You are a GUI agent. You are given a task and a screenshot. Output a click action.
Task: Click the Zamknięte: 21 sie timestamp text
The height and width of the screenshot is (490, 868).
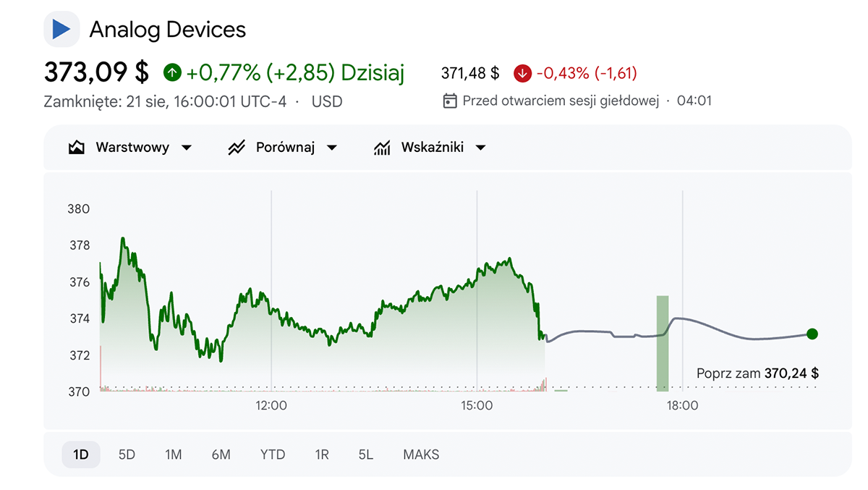click(165, 101)
